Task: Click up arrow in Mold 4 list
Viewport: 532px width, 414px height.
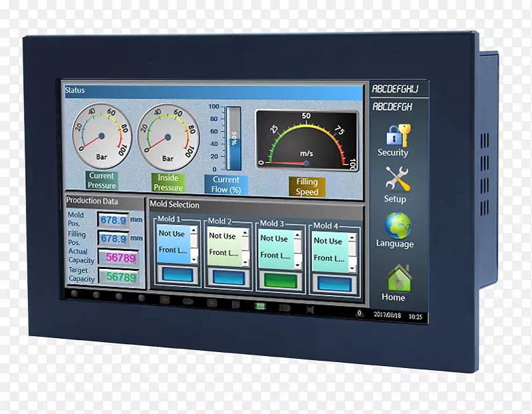Action: tap(352, 238)
